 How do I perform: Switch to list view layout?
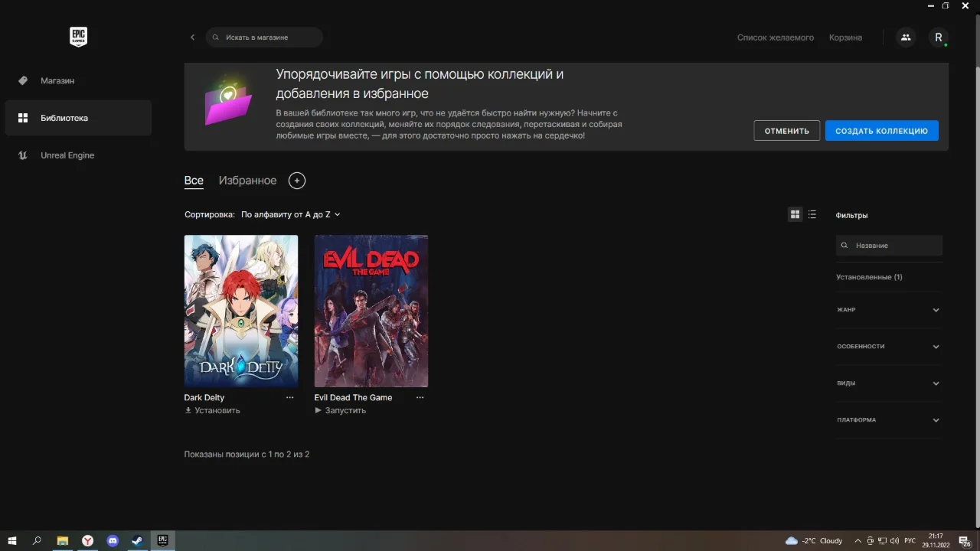coord(812,215)
